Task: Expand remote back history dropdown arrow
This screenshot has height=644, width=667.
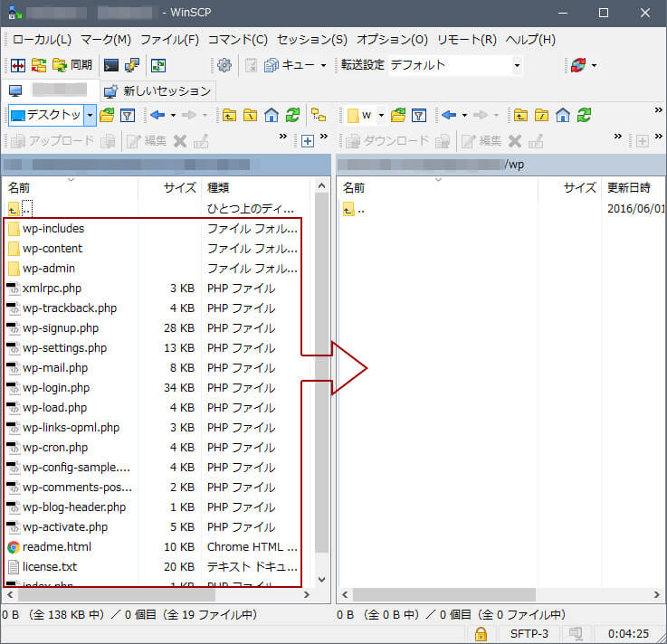Action: 464,116
